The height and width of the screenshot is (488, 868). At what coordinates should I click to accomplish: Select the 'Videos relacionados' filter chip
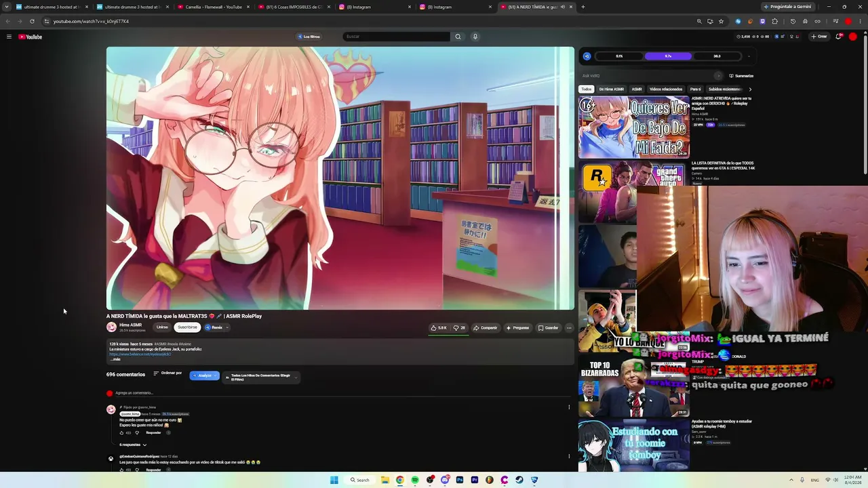pos(666,89)
